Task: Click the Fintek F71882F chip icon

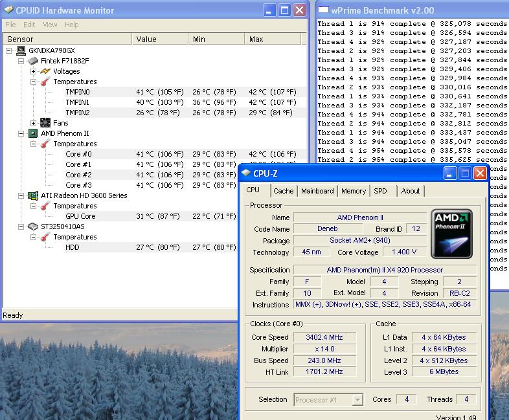Action: coord(33,61)
